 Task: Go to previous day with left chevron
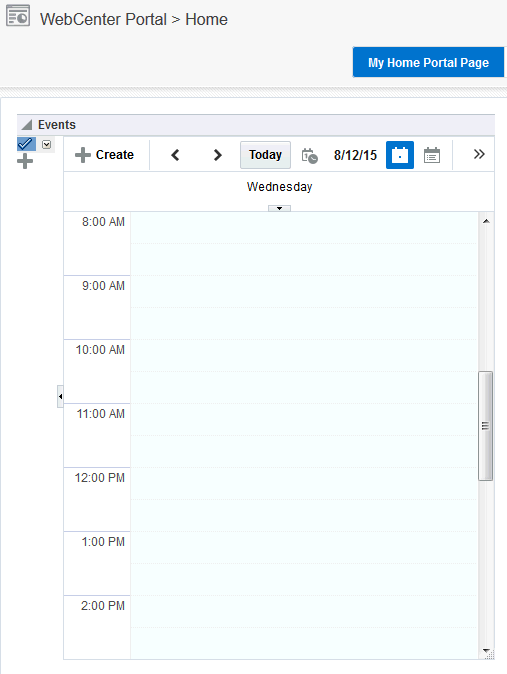tap(175, 155)
